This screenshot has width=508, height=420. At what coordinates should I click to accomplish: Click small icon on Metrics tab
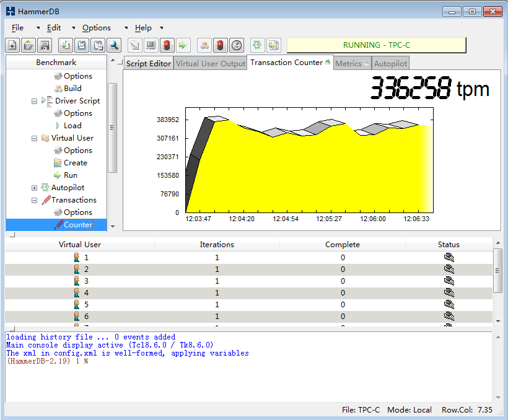coord(366,63)
